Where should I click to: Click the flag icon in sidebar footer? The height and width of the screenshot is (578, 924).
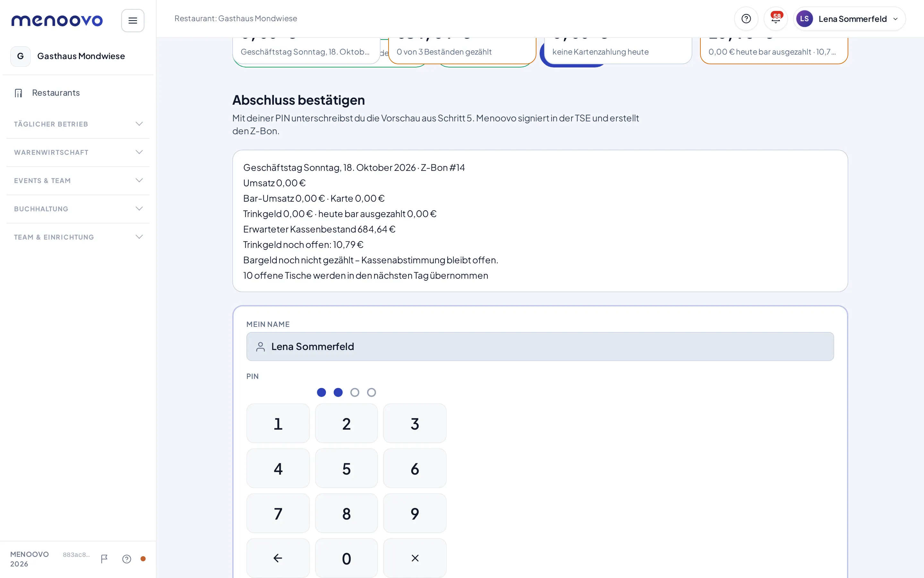pos(104,559)
